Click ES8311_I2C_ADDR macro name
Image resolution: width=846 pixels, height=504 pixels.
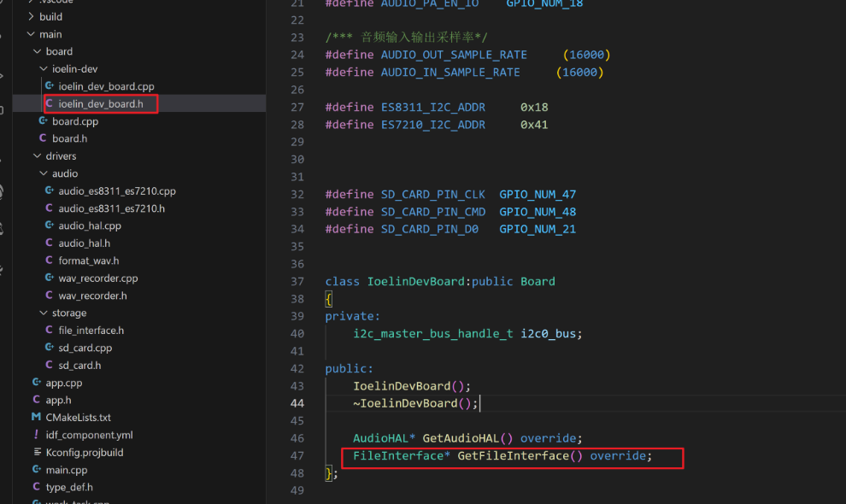pos(432,107)
